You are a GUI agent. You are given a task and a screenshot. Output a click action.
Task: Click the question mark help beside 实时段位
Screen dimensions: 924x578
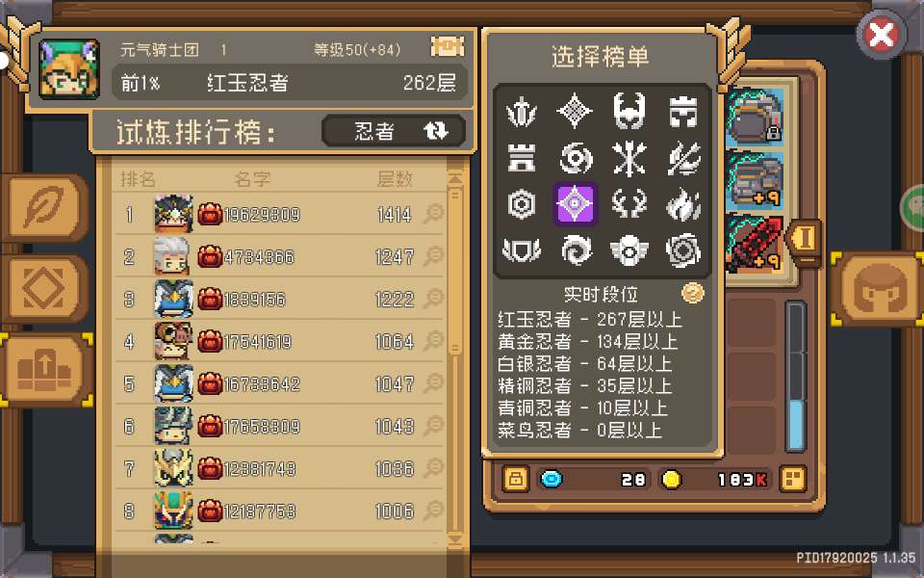[x=692, y=293]
